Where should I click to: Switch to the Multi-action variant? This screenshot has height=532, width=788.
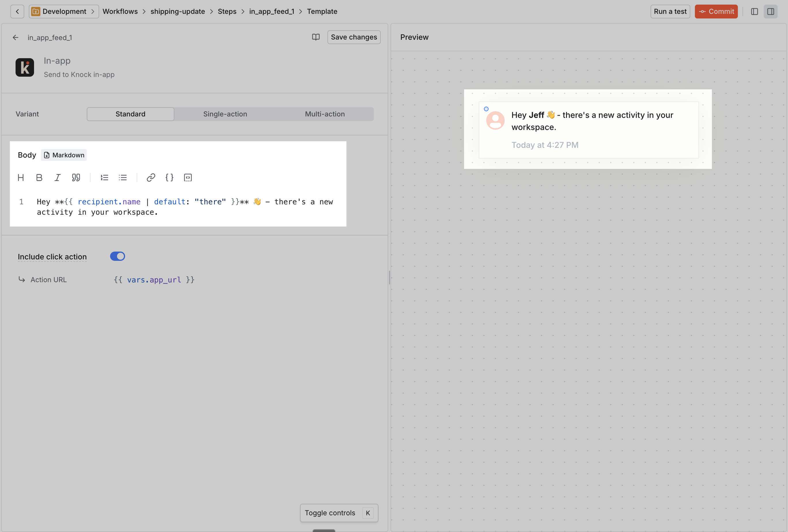pyautogui.click(x=325, y=114)
